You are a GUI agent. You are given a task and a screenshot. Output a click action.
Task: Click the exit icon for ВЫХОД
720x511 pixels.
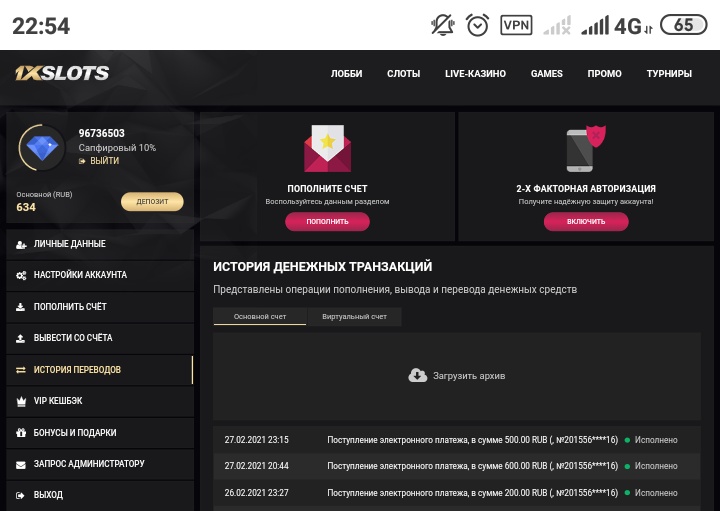20,495
